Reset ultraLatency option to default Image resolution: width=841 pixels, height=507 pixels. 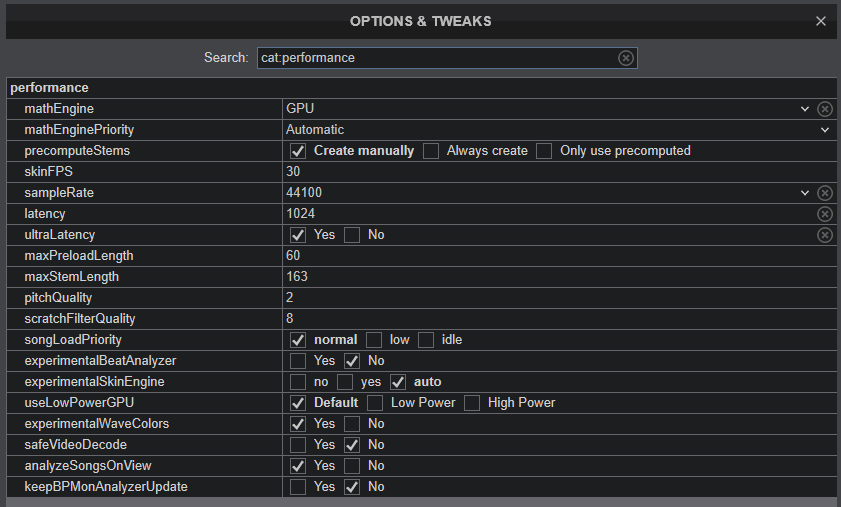[825, 235]
